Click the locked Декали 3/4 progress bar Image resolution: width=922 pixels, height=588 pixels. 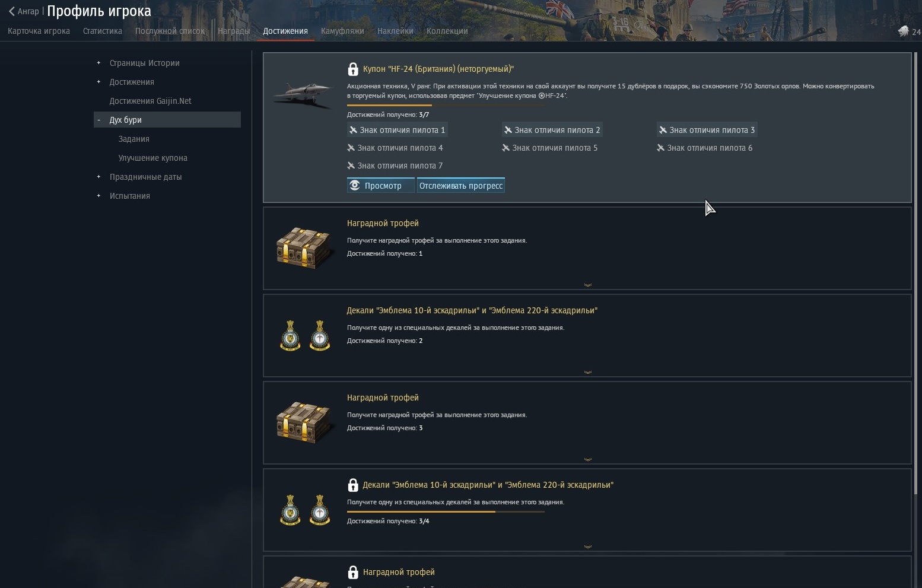coord(446,511)
